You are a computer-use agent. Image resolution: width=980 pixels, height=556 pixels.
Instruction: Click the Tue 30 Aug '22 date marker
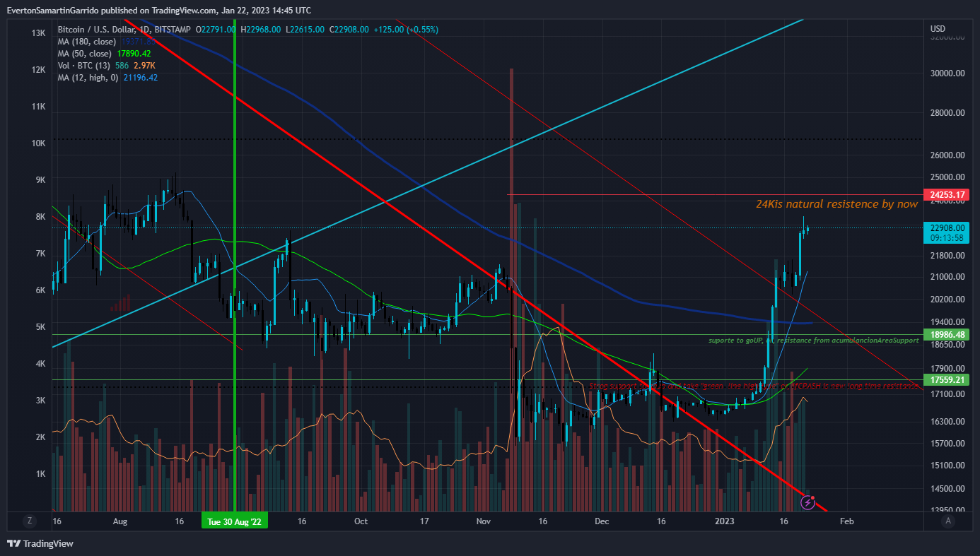click(x=235, y=521)
